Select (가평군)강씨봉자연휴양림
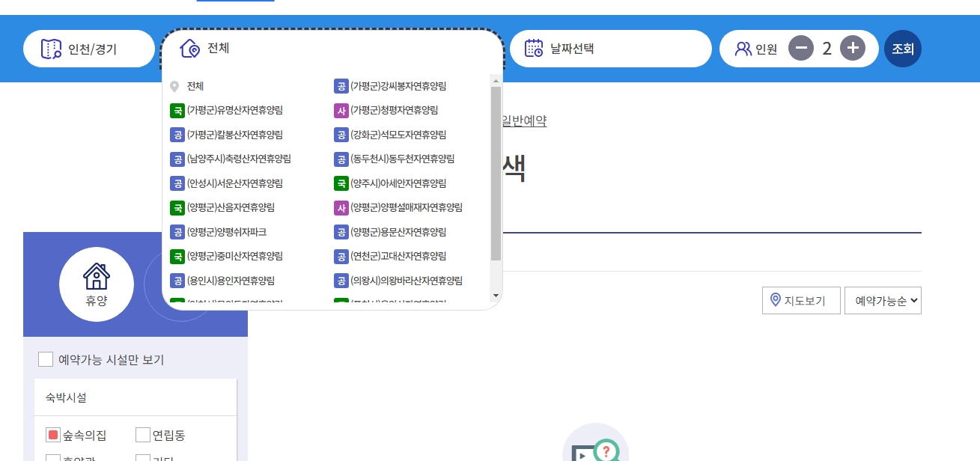980x461 pixels. click(x=398, y=86)
